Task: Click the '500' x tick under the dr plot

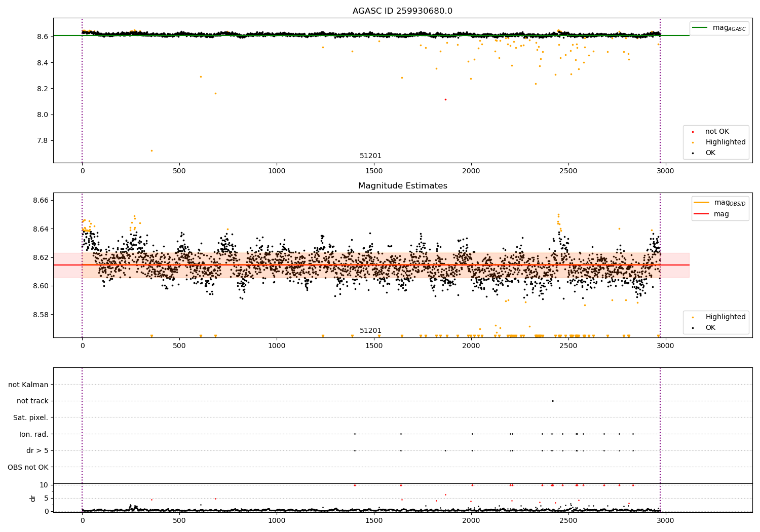Action: point(179,521)
